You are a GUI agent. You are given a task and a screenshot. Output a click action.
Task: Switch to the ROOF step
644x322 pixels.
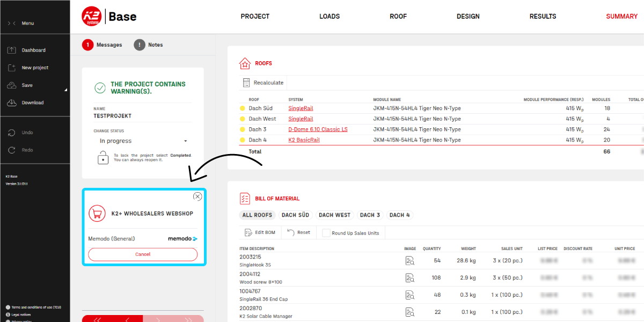click(x=398, y=17)
